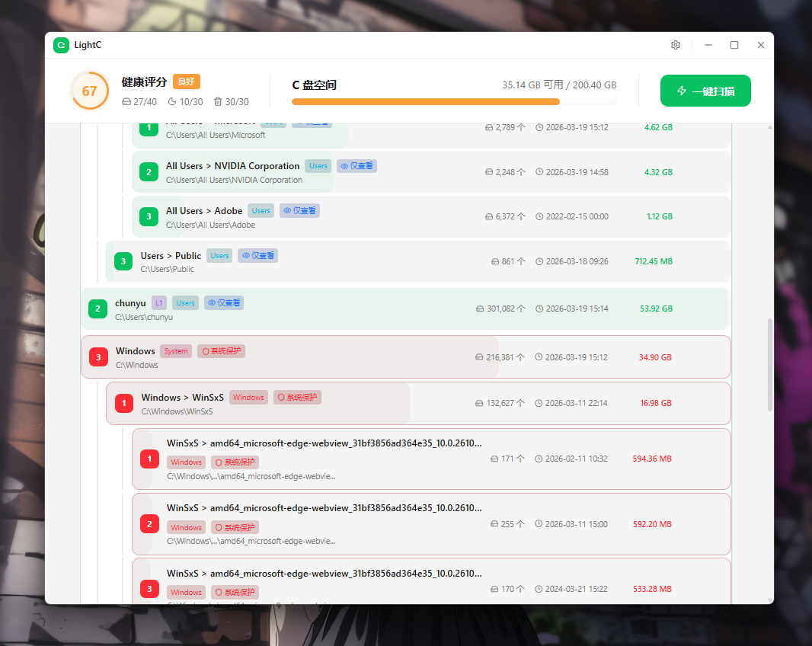Click the 34.90 GB size value
The height and width of the screenshot is (646, 812).
coord(655,357)
